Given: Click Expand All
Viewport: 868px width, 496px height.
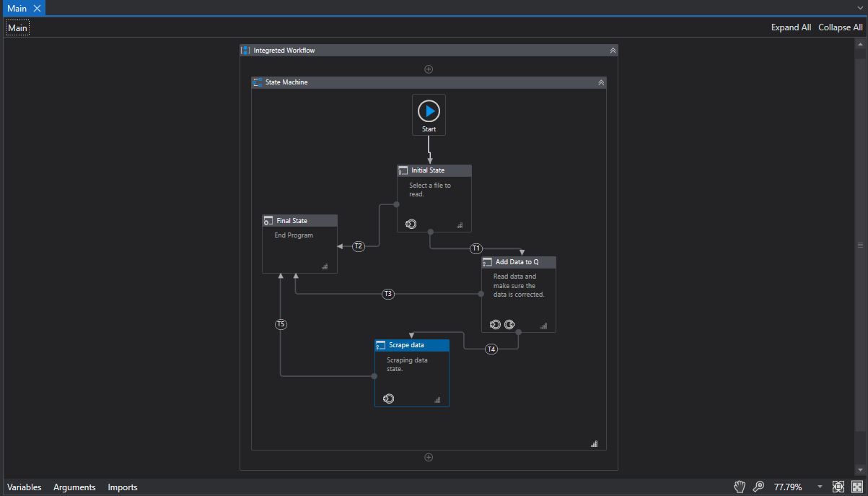Looking at the screenshot, I should coord(791,27).
